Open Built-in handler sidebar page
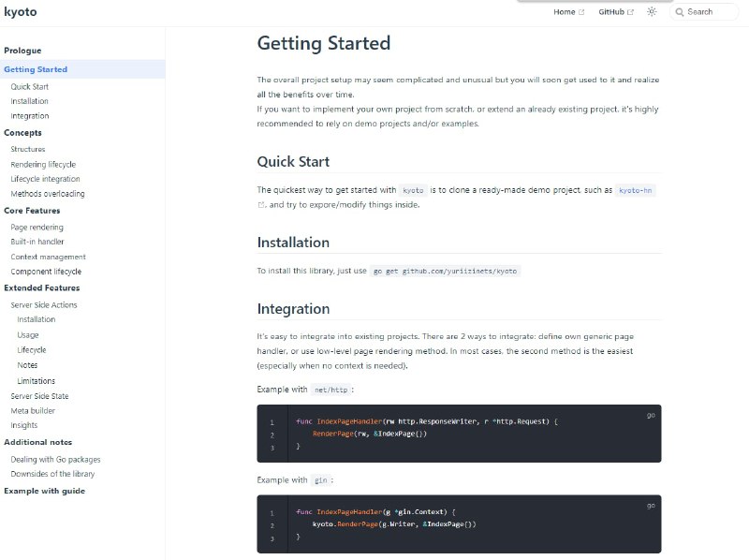Screen dimensions: 749x560 37,242
